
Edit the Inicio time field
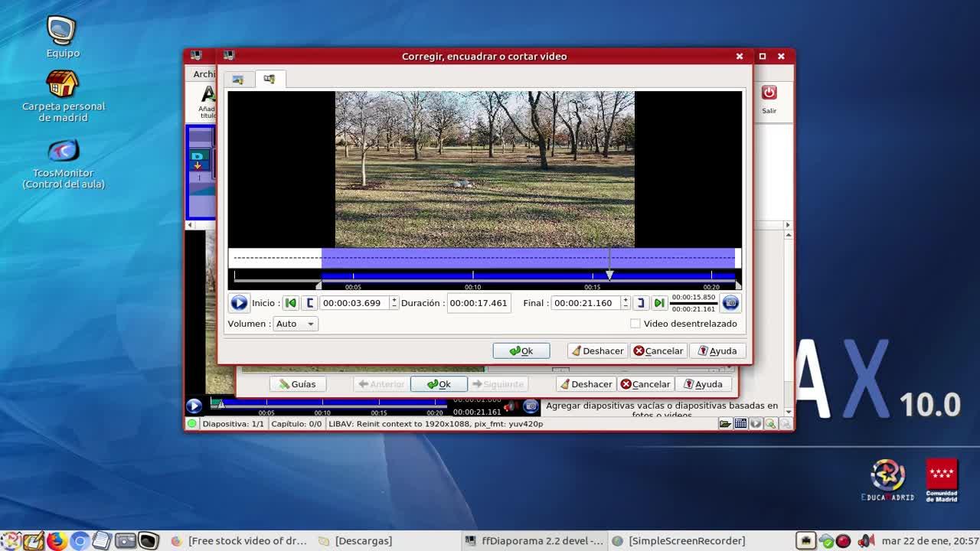click(354, 303)
